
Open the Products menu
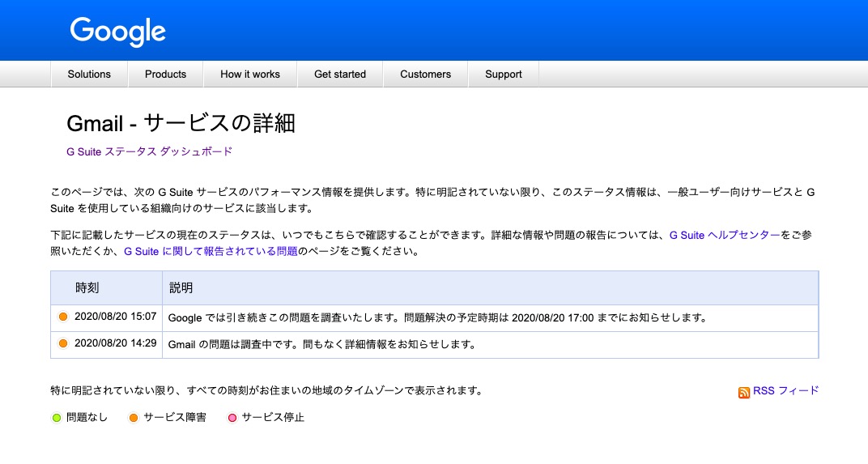point(165,74)
